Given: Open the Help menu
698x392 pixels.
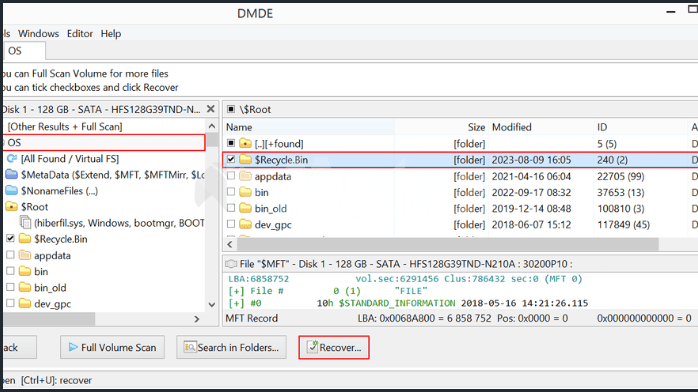Looking at the screenshot, I should click(111, 34).
